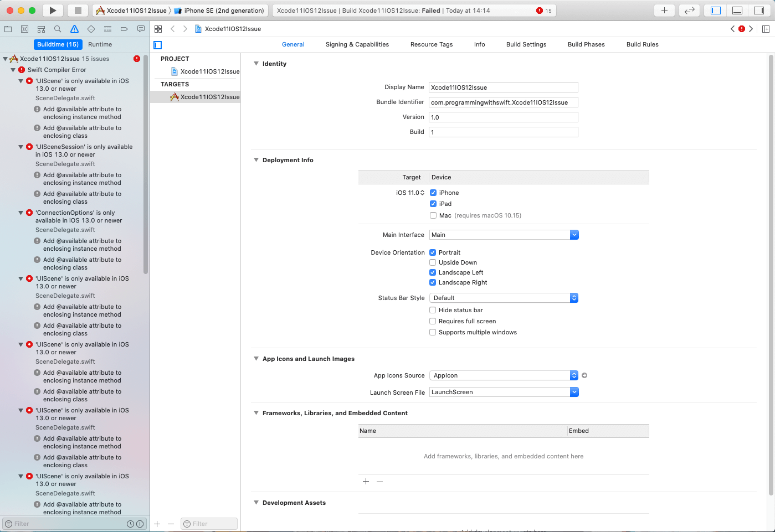
Task: Open the Report navigator
Action: pyautogui.click(x=141, y=29)
